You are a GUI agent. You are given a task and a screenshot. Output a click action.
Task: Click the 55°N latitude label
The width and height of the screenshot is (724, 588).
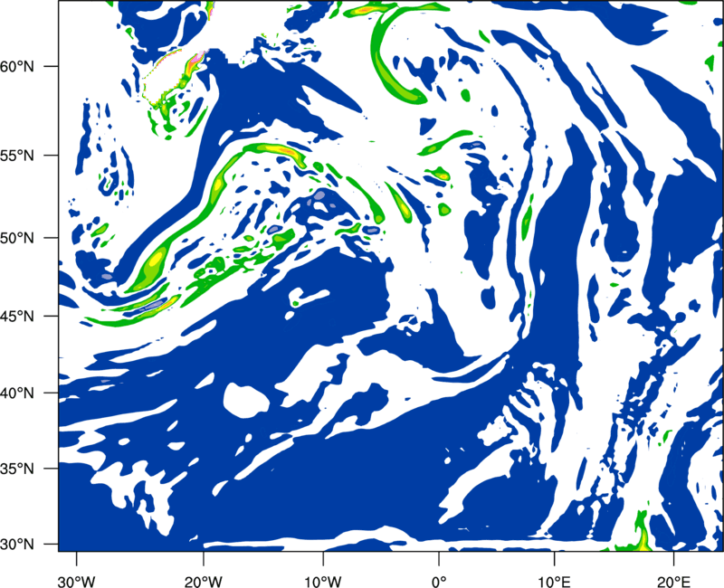[17, 155]
